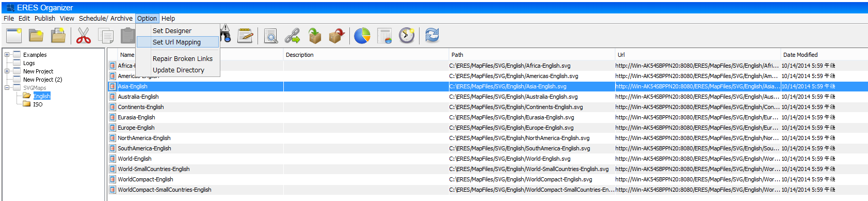Click the magnifier preview document icon
868x201 pixels.
(x=270, y=36)
